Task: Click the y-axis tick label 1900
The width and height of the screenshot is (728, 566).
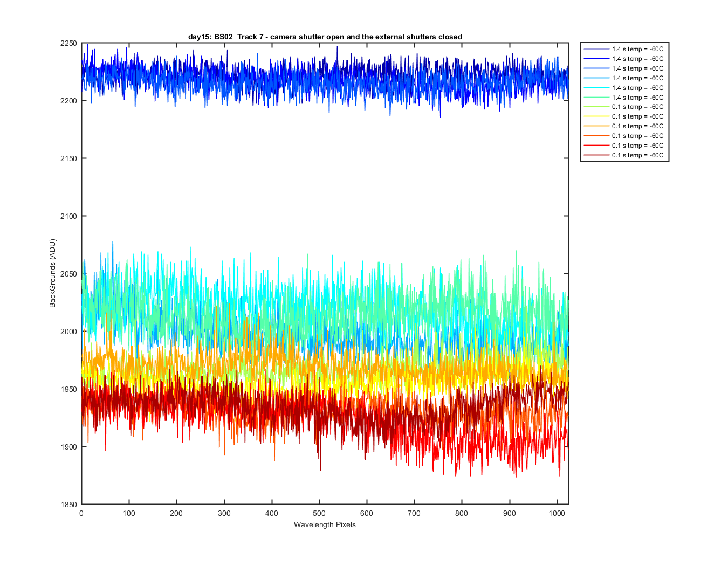Action: tap(68, 447)
